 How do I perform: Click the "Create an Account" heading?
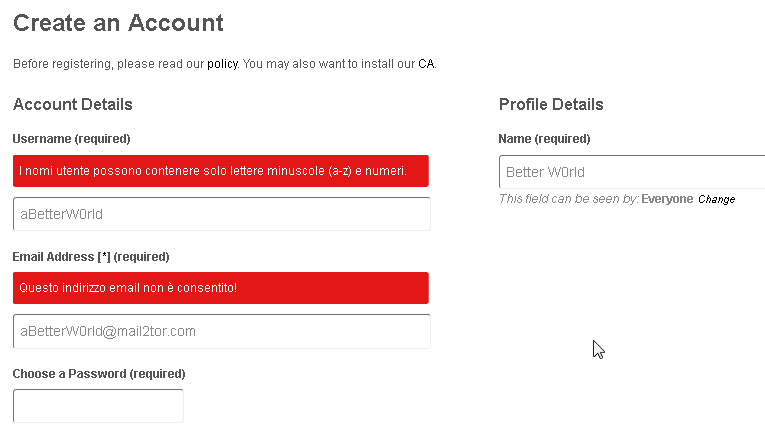[118, 22]
